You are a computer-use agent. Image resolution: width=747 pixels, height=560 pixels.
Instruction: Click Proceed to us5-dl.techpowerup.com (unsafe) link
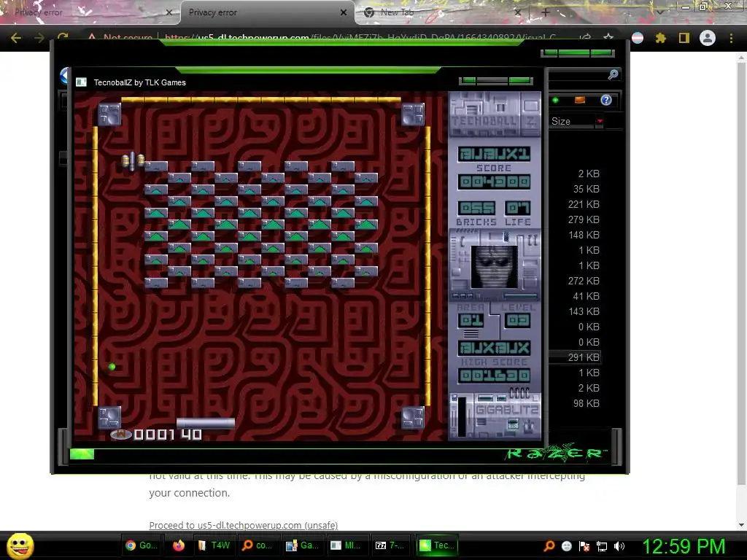(x=244, y=525)
